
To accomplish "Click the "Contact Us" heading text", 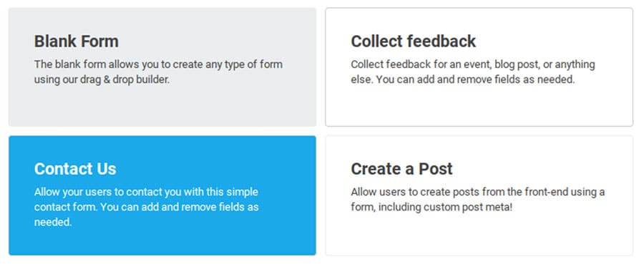I will (75, 169).
